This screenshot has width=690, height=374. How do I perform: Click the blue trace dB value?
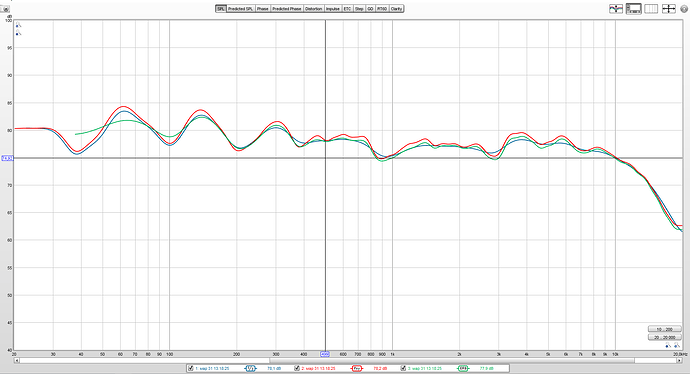coord(274,368)
